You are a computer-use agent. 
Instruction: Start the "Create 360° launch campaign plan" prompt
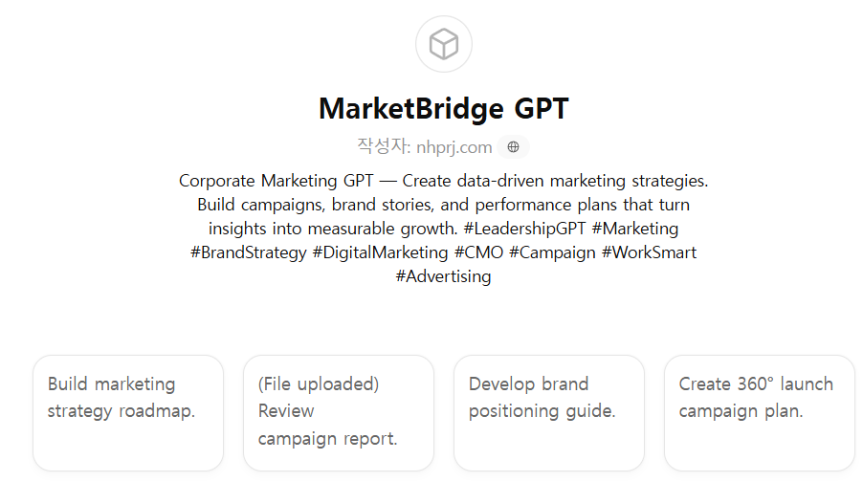pyautogui.click(x=760, y=412)
